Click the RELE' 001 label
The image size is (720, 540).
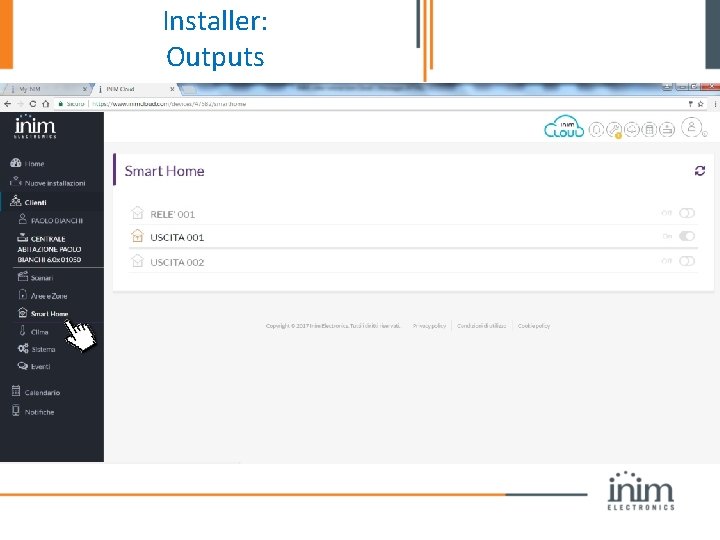pyautogui.click(x=173, y=214)
